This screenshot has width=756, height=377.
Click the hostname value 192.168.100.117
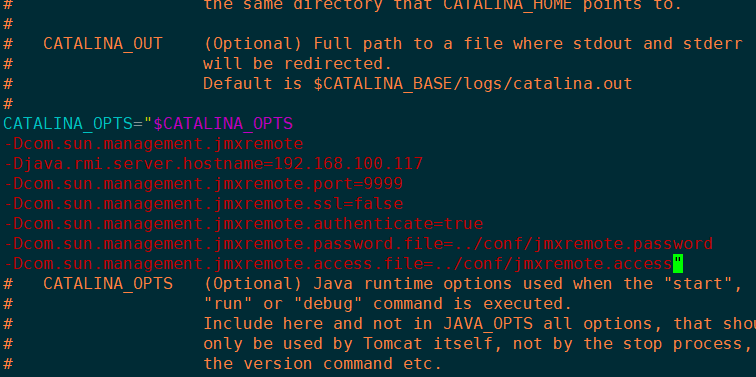(349, 164)
